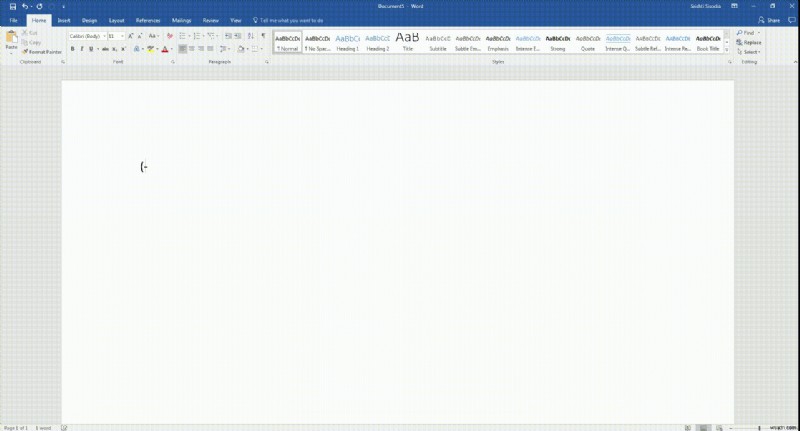Click the Format Painter tool
Image resolution: width=800 pixels, height=431 pixels.
coord(42,52)
